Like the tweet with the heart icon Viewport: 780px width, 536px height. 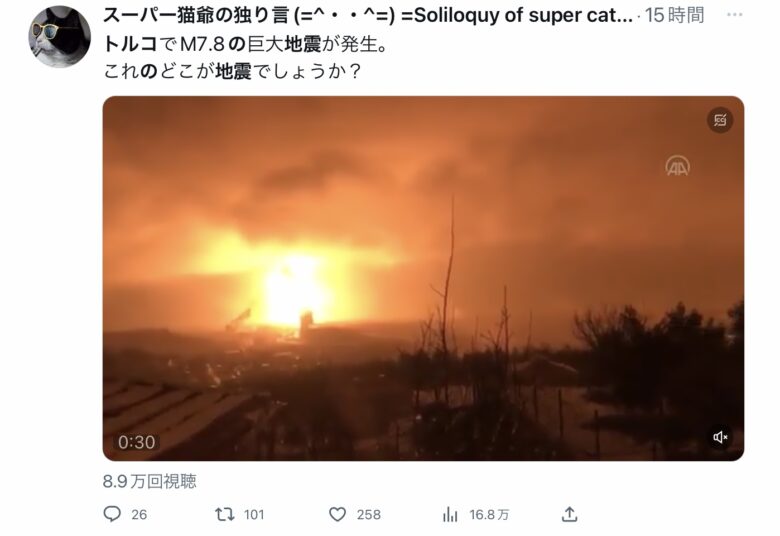(x=337, y=514)
